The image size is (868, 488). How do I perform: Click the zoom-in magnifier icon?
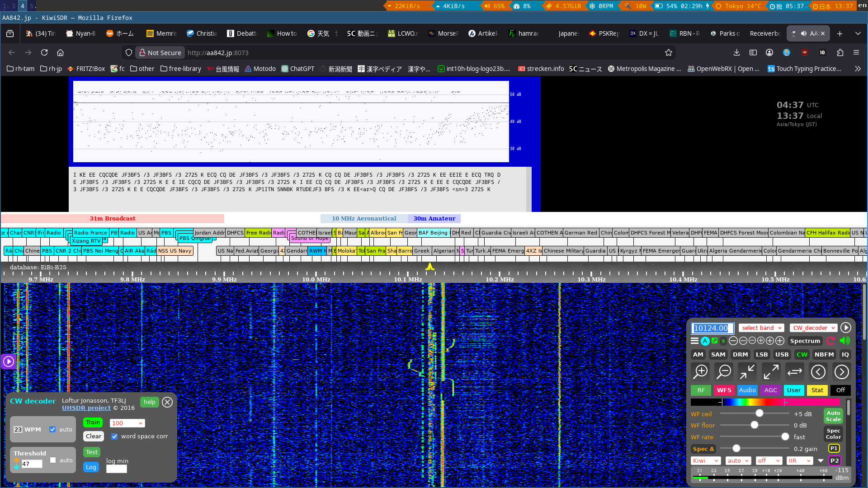point(701,372)
